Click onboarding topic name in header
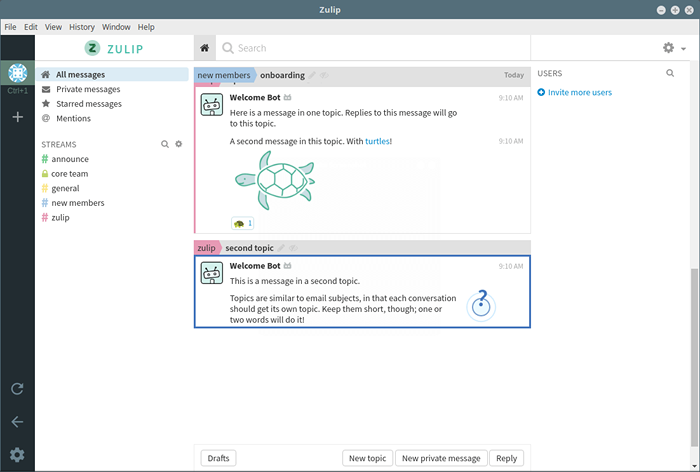This screenshot has width=700, height=472. [282, 75]
